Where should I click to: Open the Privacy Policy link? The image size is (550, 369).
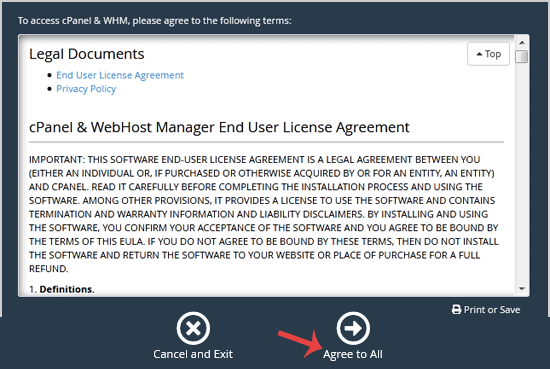pos(86,89)
